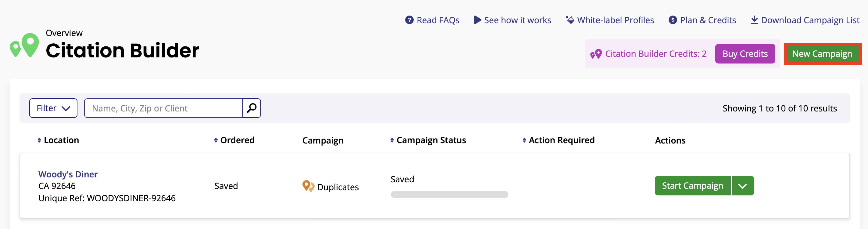
Task: Focus the Name, City, Zip or Client search field
Action: (163, 108)
